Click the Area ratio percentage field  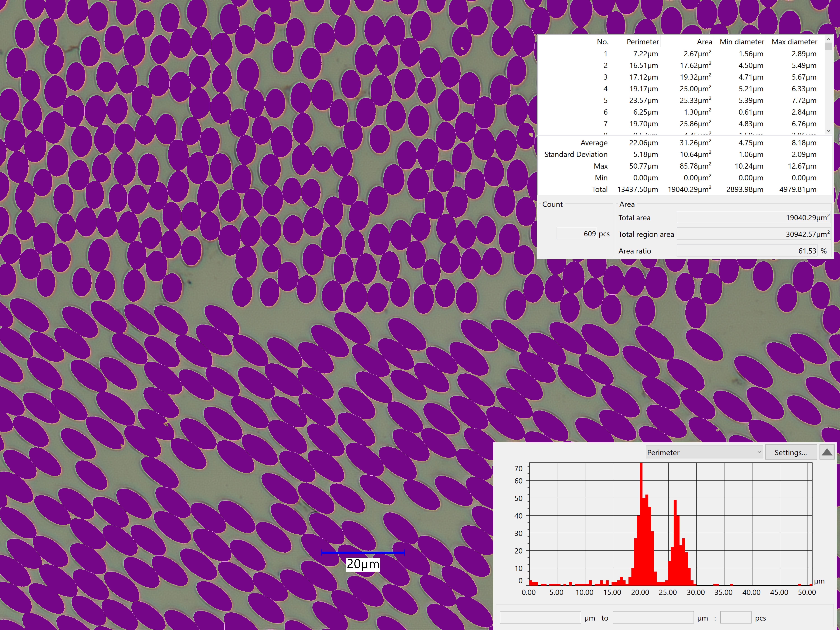coord(747,251)
